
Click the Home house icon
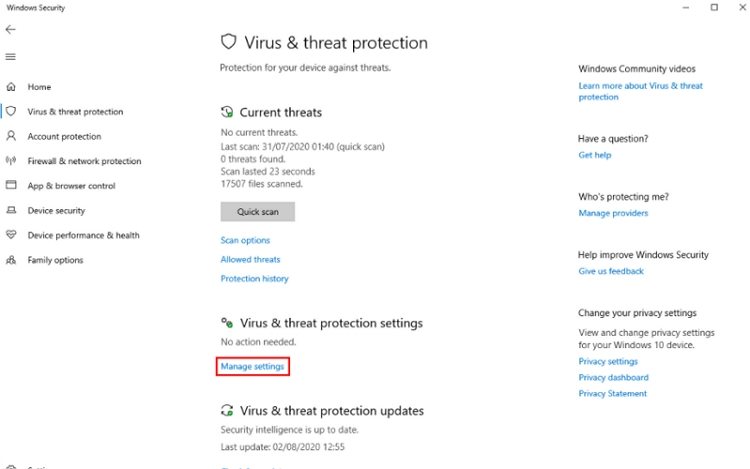11,87
